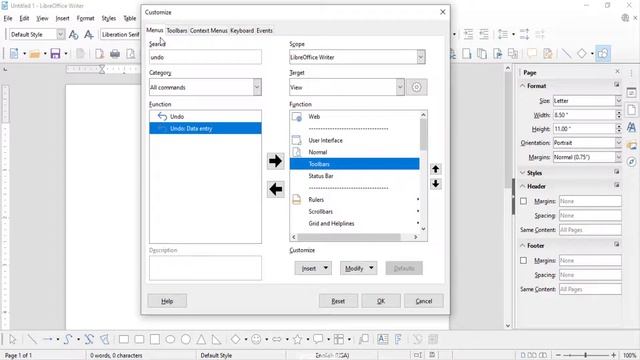Select the Callout shapes tool in drawing toolbar

point(318,339)
